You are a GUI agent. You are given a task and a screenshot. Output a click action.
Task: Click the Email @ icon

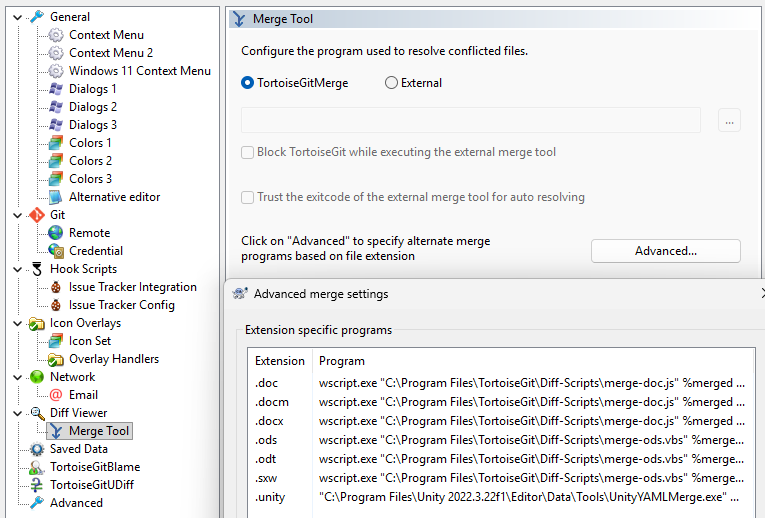[56, 395]
